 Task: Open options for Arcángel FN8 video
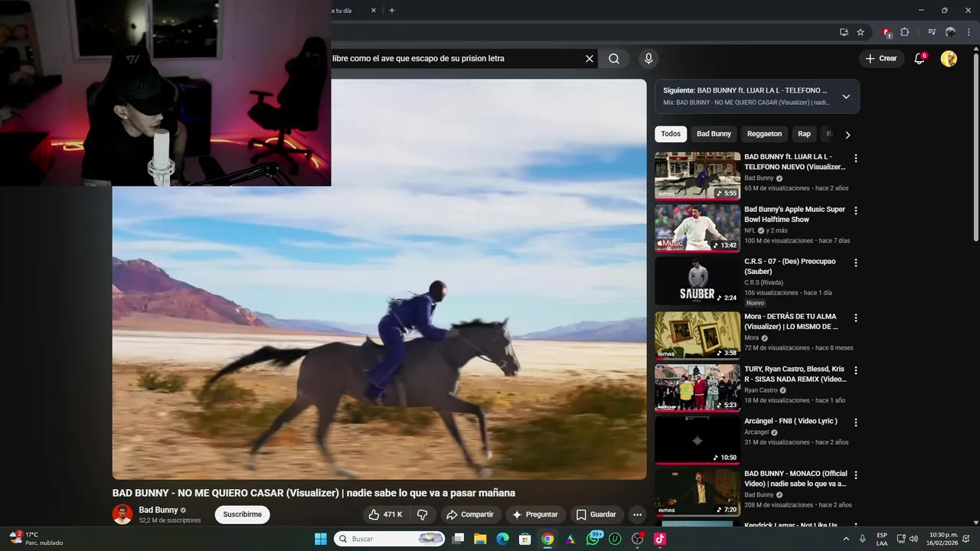pyautogui.click(x=856, y=422)
